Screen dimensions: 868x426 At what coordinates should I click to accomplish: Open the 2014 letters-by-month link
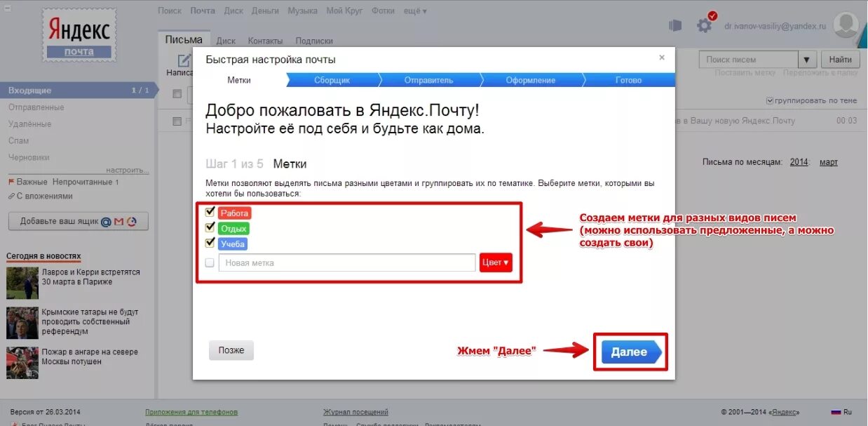(799, 162)
